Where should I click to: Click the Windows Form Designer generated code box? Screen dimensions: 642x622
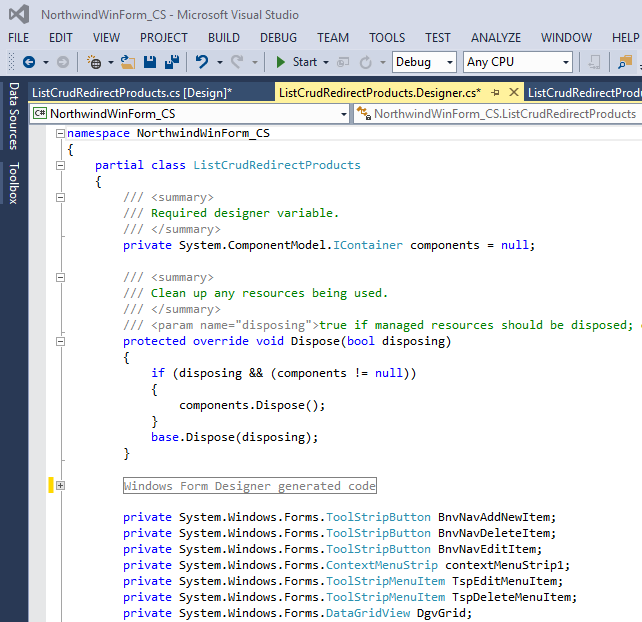pos(250,486)
